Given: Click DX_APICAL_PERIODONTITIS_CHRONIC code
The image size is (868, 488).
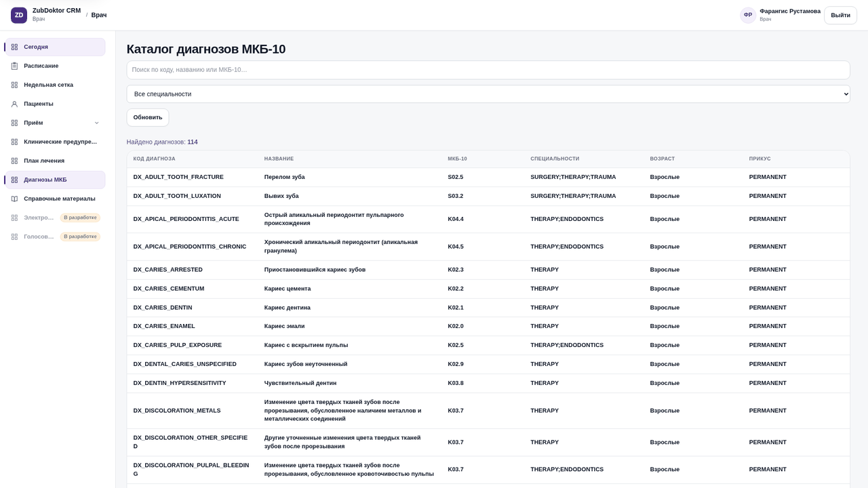Looking at the screenshot, I should [x=190, y=247].
